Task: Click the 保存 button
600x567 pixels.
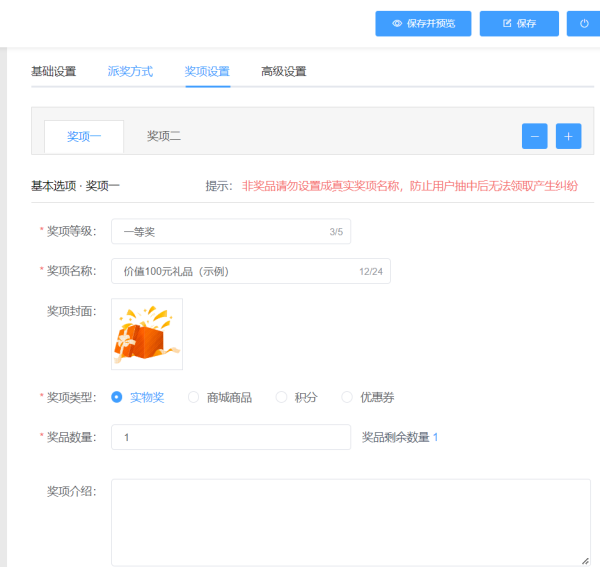Action: [518, 23]
